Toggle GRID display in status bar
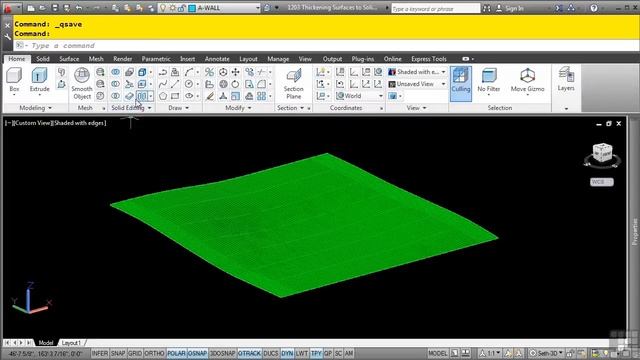The height and width of the screenshot is (360, 640). (135, 353)
